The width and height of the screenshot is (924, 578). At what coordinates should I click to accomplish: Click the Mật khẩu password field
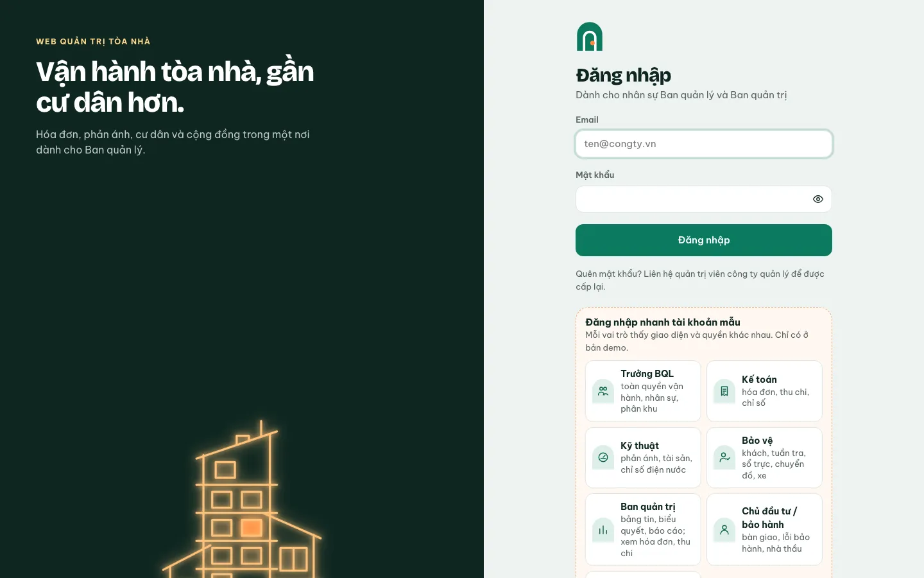click(x=704, y=199)
